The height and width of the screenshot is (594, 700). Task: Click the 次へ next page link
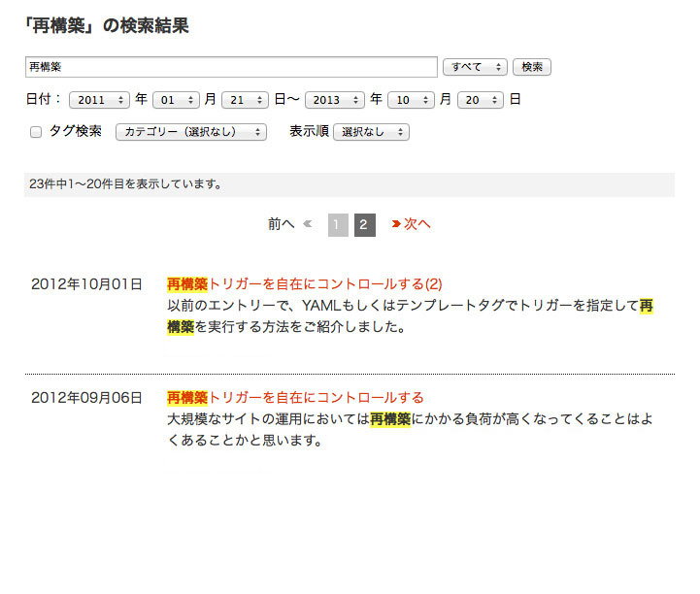tap(417, 224)
